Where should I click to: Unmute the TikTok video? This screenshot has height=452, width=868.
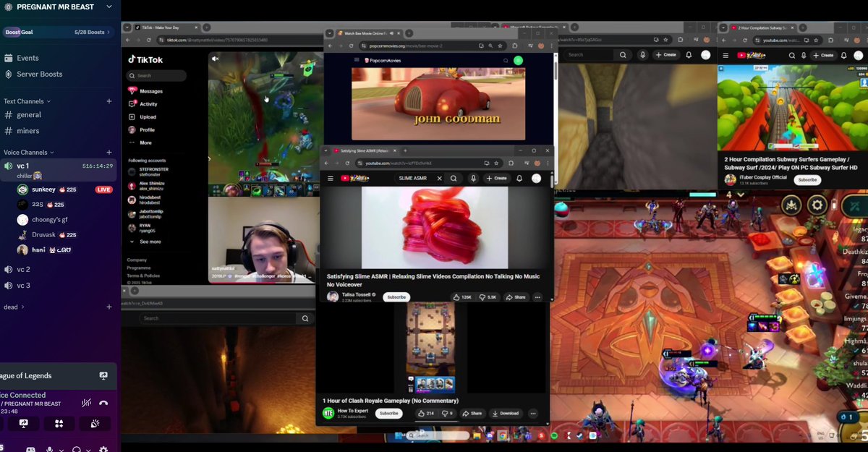click(215, 59)
